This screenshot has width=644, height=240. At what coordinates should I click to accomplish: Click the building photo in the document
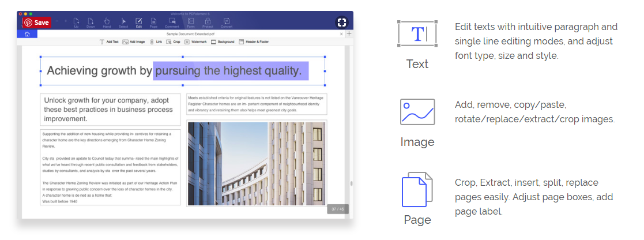pos(257,163)
